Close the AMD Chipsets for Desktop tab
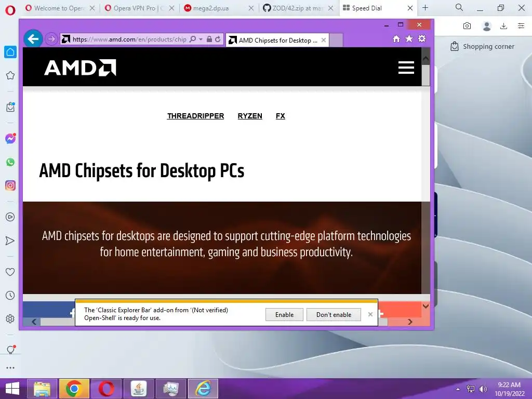The image size is (532, 399). pos(324,40)
